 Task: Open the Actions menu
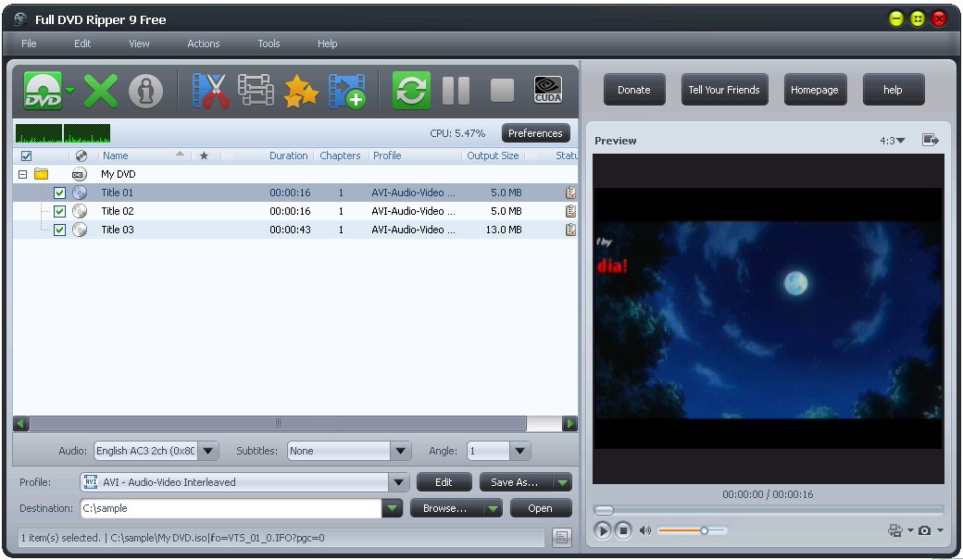203,43
